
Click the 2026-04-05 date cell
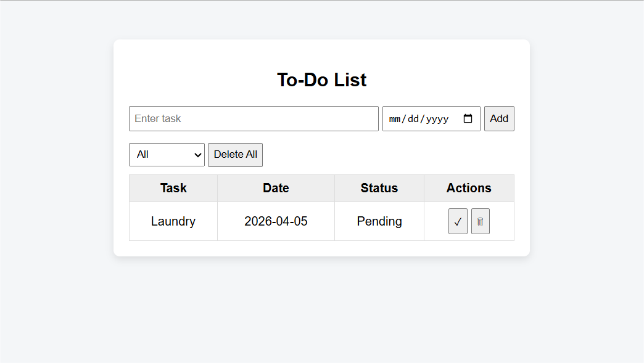[x=276, y=221]
